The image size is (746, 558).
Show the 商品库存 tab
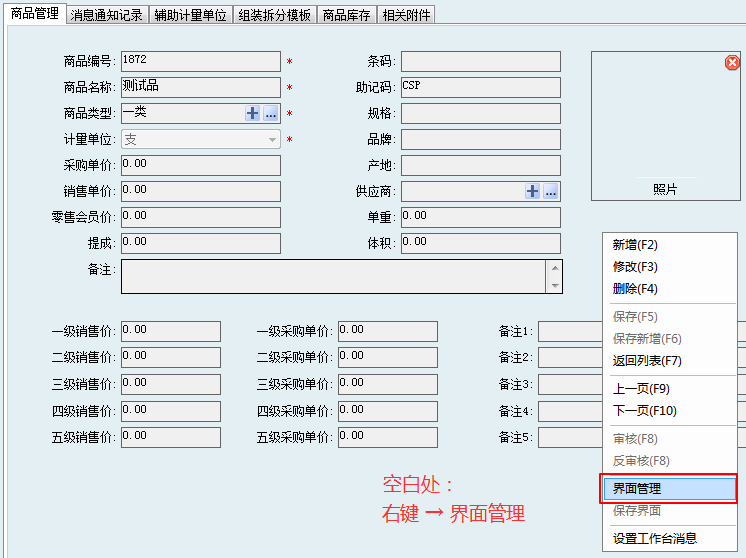pos(346,15)
